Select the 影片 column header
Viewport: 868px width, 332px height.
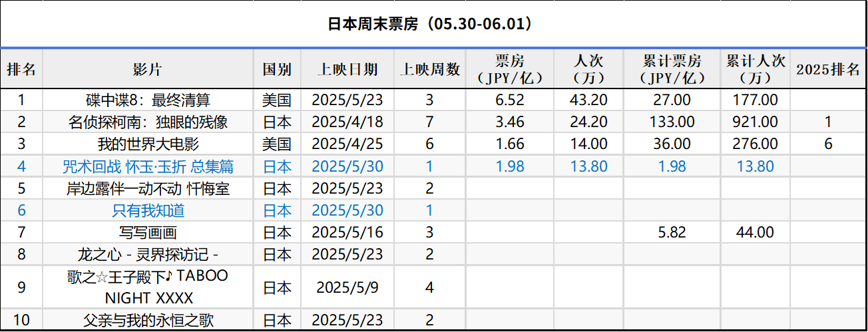pyautogui.click(x=148, y=69)
